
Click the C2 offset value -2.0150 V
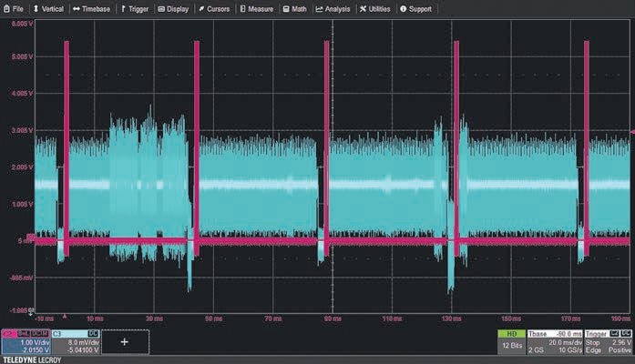click(x=36, y=349)
